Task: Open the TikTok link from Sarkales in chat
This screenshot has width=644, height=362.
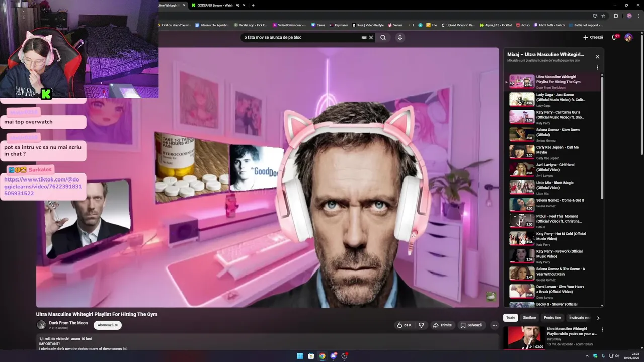Action: [x=43, y=187]
